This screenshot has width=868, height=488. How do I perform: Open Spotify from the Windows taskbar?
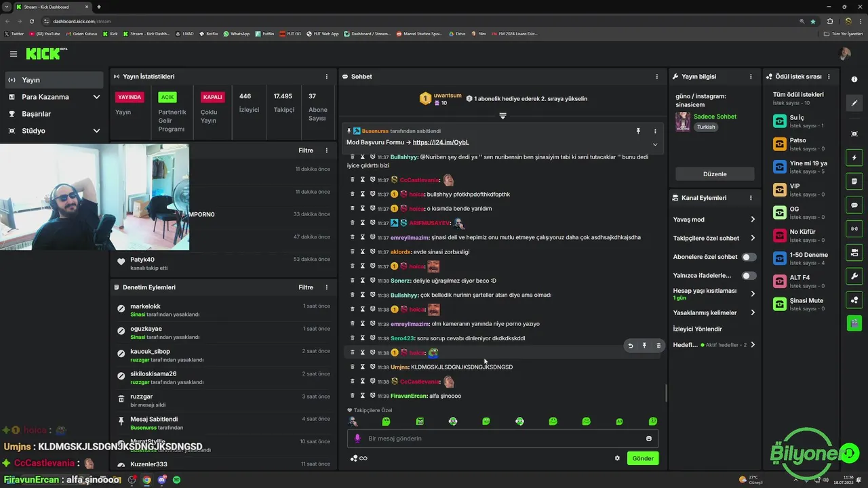pos(177,480)
